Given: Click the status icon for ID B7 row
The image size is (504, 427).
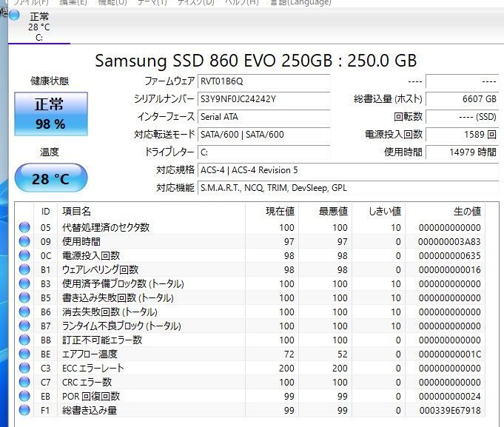Looking at the screenshot, I should point(24,326).
